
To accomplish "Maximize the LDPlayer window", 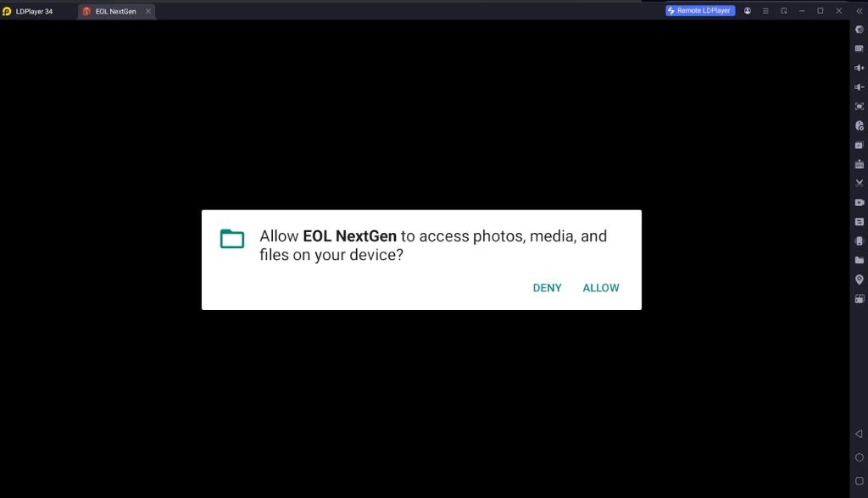I will coord(821,10).
